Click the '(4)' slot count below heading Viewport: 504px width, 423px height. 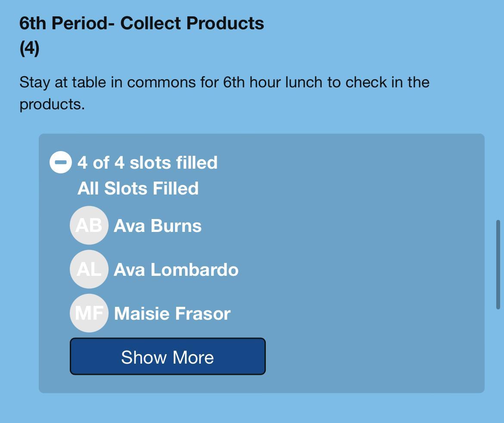[x=29, y=48]
